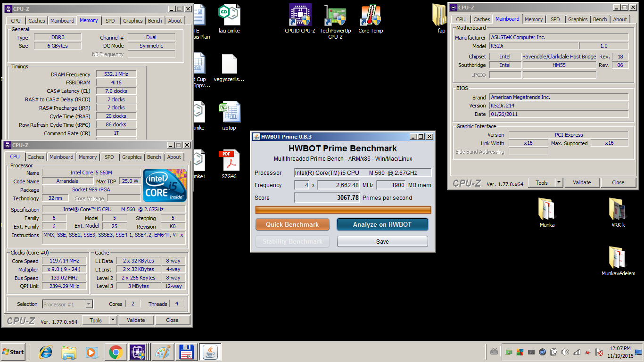644x362 pixels.
Task: Select the laci cimke desktop file
Action: 230,19
